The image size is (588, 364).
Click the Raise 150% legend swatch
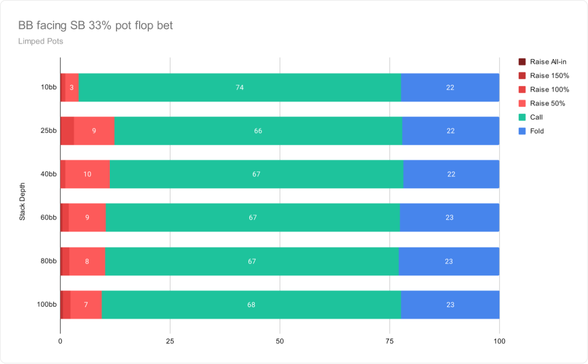[522, 75]
